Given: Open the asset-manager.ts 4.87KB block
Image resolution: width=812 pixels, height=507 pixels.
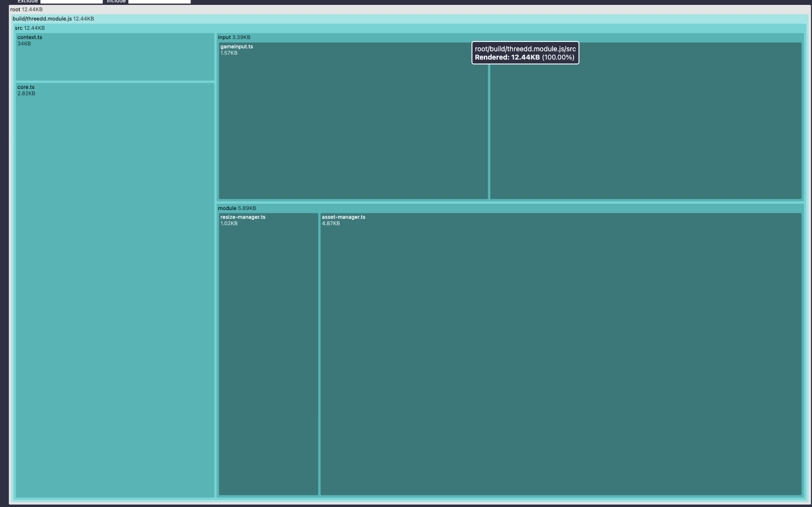Looking at the screenshot, I should click(561, 354).
